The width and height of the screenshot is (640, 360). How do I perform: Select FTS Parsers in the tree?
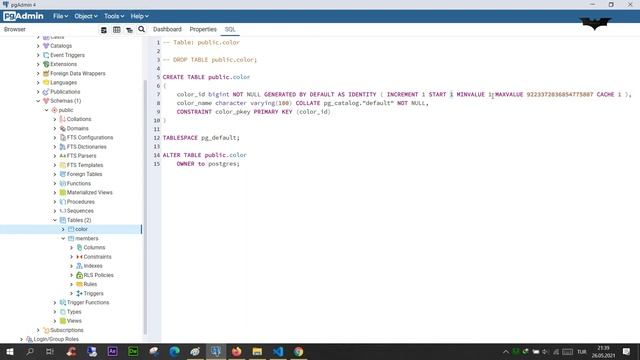tap(81, 156)
